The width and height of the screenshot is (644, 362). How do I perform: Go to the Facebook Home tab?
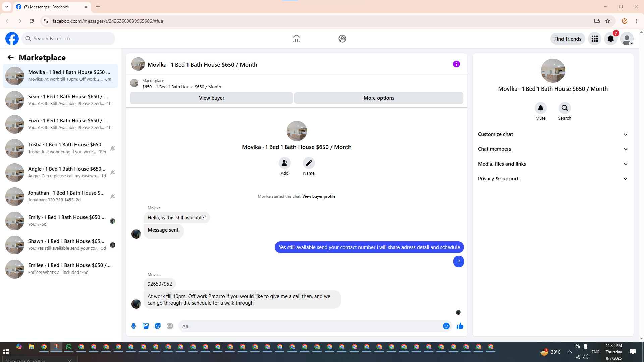click(296, 39)
